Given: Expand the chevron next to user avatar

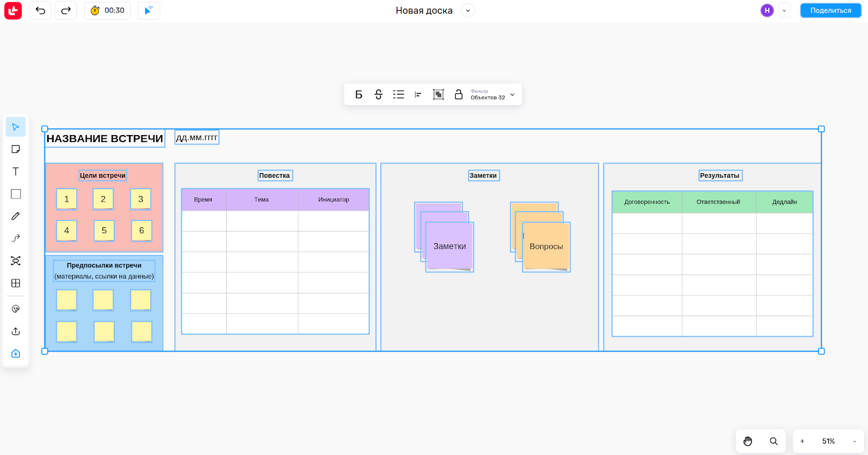Looking at the screenshot, I should [x=784, y=10].
